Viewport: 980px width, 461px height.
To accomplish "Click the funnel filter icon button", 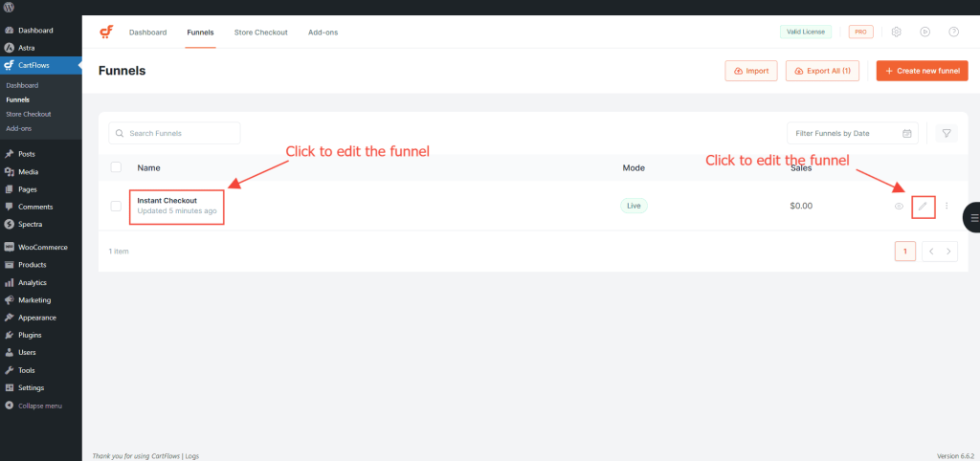I will (x=946, y=133).
